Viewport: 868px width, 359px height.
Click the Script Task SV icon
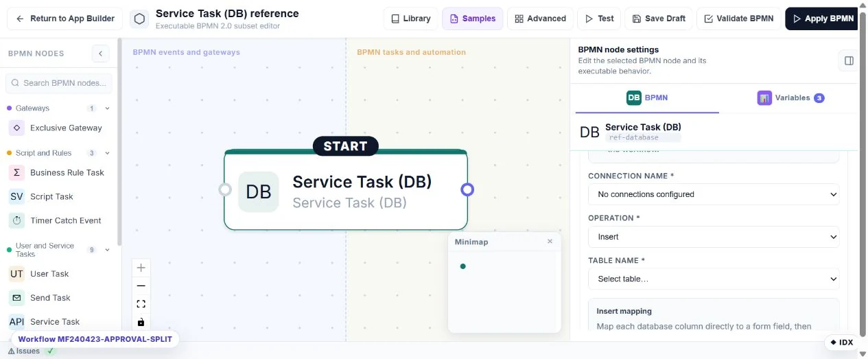[x=16, y=196]
